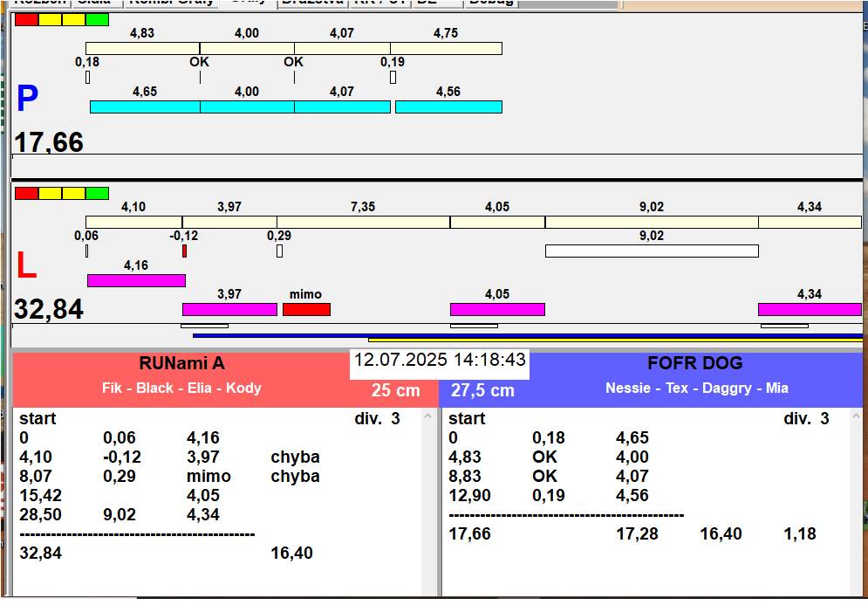The height and width of the screenshot is (612, 868).
Task: Click 8,83 in the FOFR DOG table
Action: (465, 477)
